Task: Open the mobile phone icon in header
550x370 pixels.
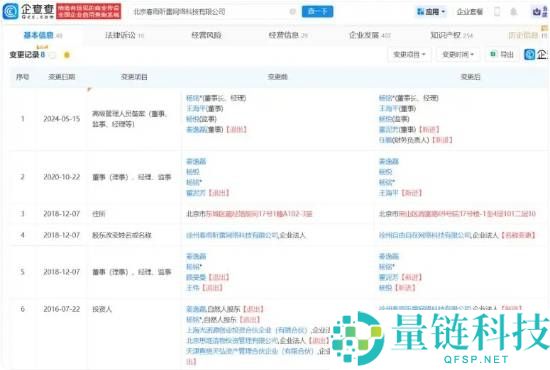Action: click(x=497, y=12)
